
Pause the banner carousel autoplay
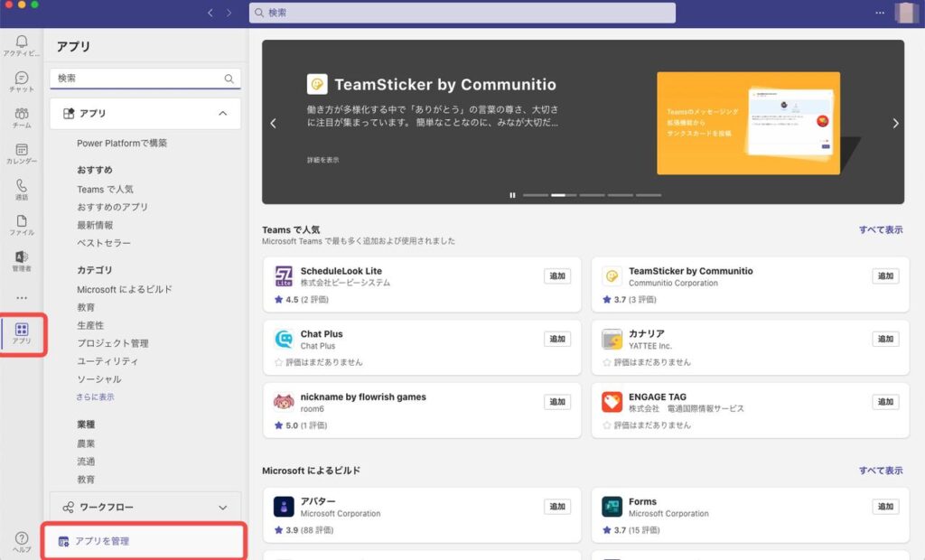point(512,194)
